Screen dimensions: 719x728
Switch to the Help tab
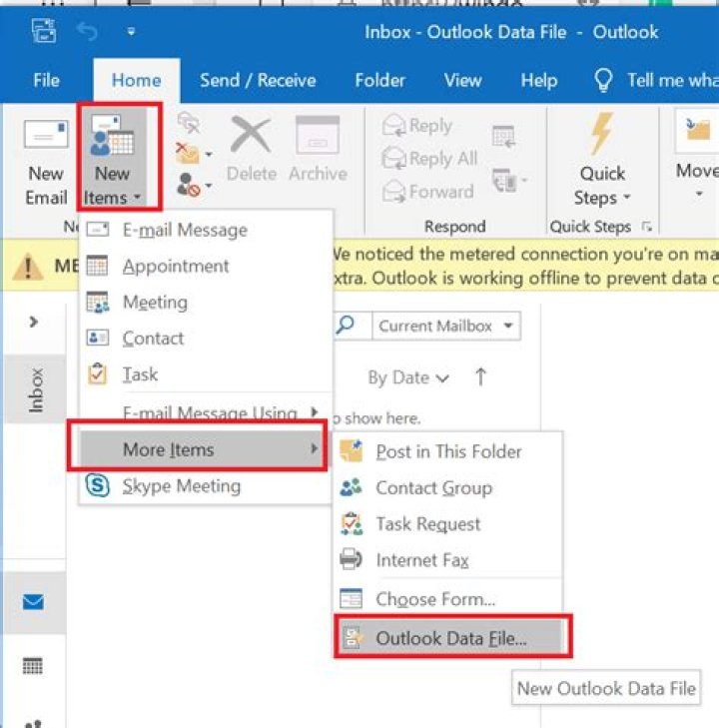click(539, 80)
